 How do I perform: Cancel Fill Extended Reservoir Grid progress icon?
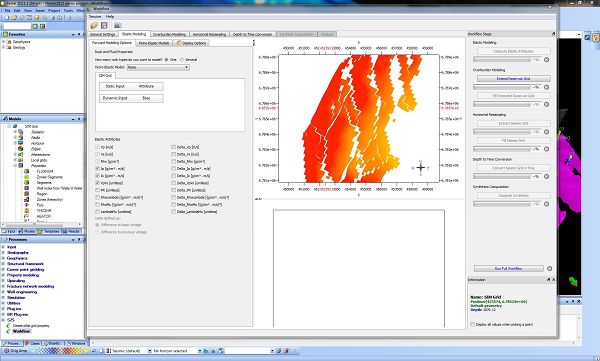coord(546,104)
